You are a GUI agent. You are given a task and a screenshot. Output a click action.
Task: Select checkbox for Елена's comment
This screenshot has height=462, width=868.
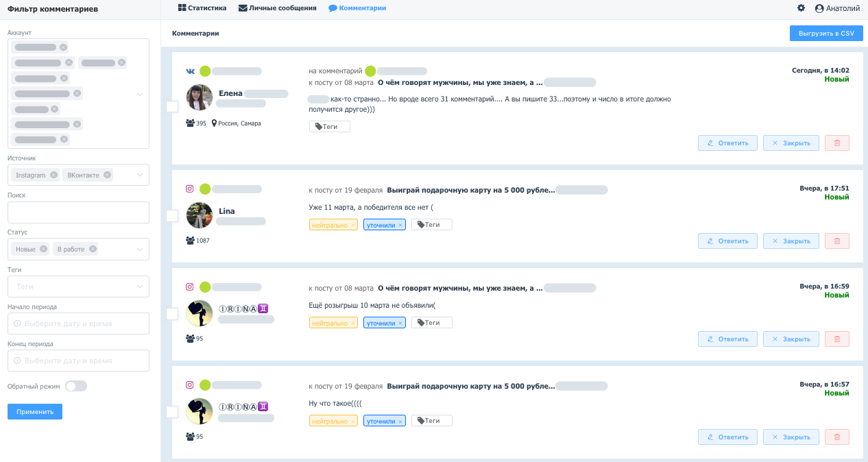172,106
